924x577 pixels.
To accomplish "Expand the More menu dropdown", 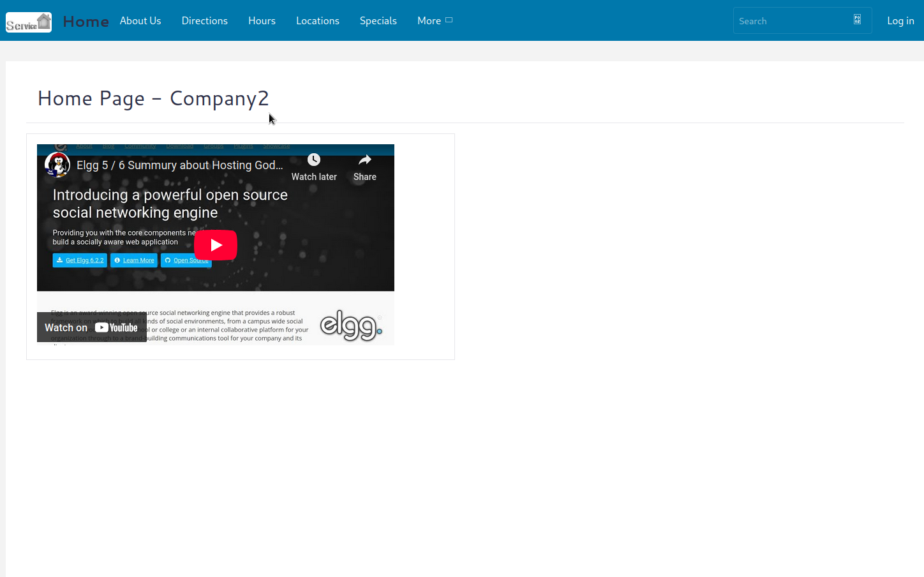I will 435,20.
